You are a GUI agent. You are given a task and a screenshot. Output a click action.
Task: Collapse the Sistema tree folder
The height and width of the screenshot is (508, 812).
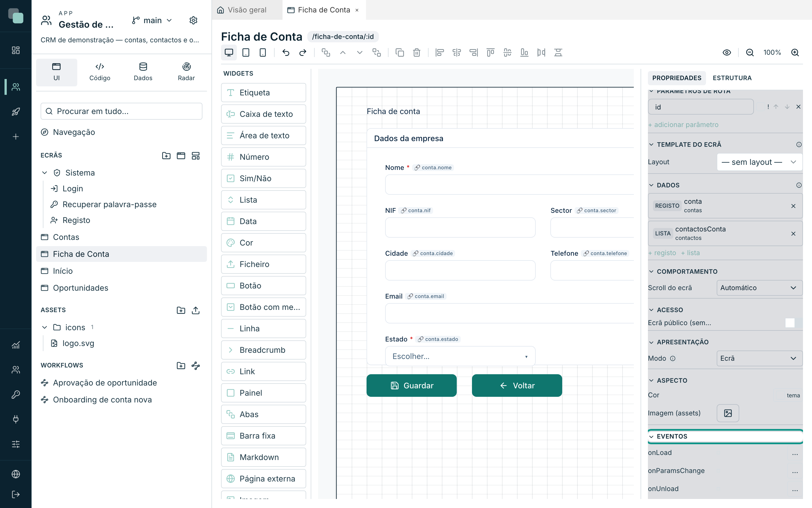pyautogui.click(x=45, y=173)
